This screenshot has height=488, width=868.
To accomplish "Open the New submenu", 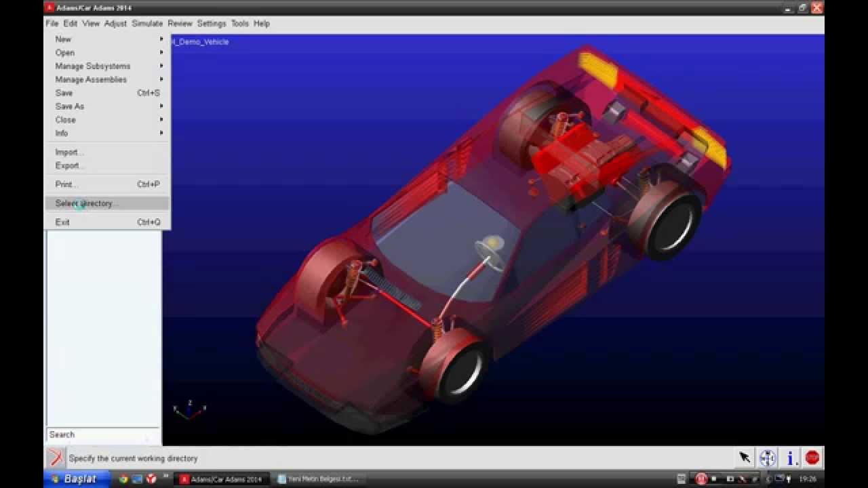I will [x=107, y=39].
